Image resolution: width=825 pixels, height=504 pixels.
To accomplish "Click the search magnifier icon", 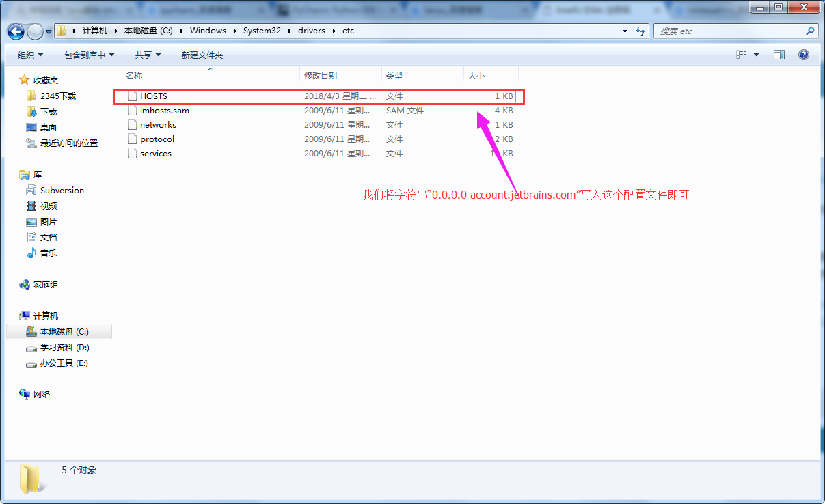I will point(810,31).
